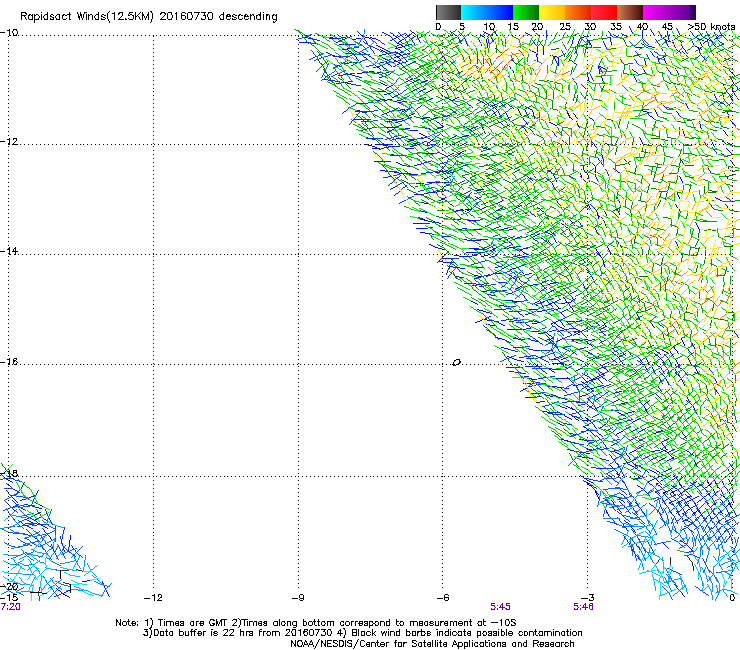
Task: Click the gray 0-5 knots color segment
Action: pyautogui.click(x=448, y=12)
